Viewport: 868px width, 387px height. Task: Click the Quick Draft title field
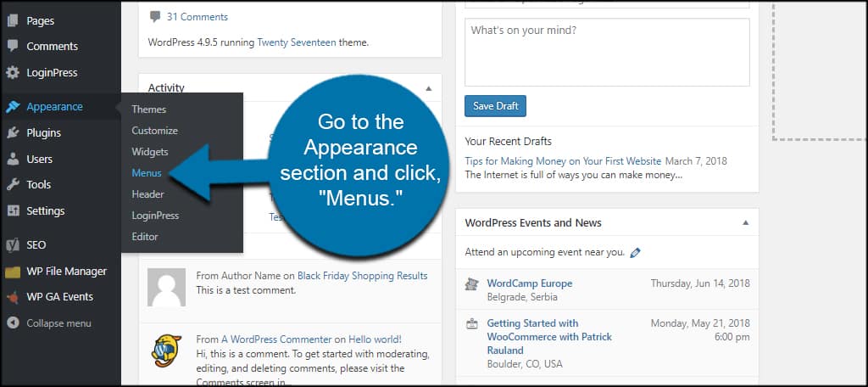click(607, 3)
